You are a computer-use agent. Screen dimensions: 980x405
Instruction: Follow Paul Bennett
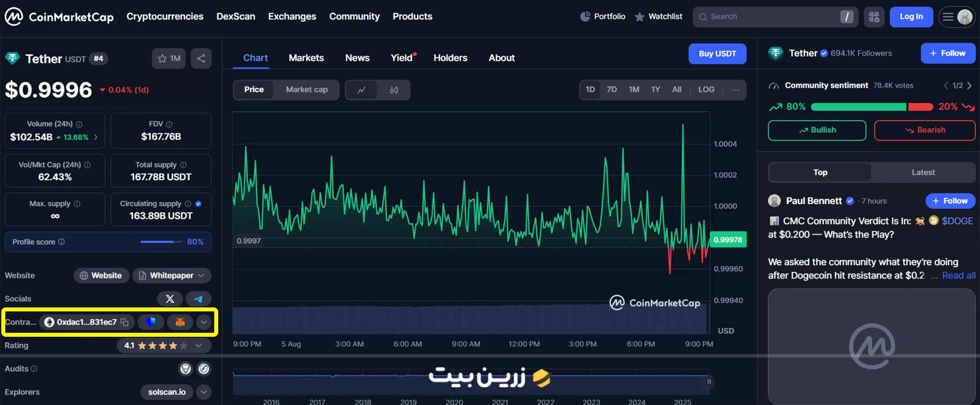[950, 201]
